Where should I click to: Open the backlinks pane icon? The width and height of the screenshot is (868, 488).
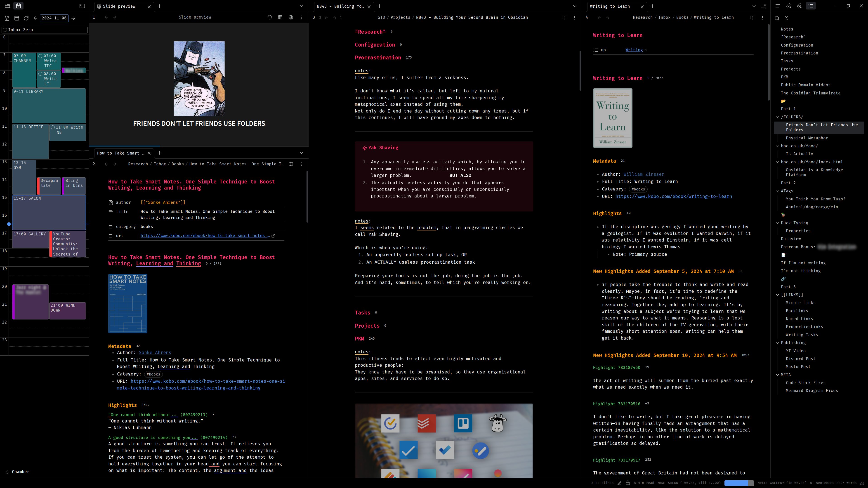tap(800, 6)
